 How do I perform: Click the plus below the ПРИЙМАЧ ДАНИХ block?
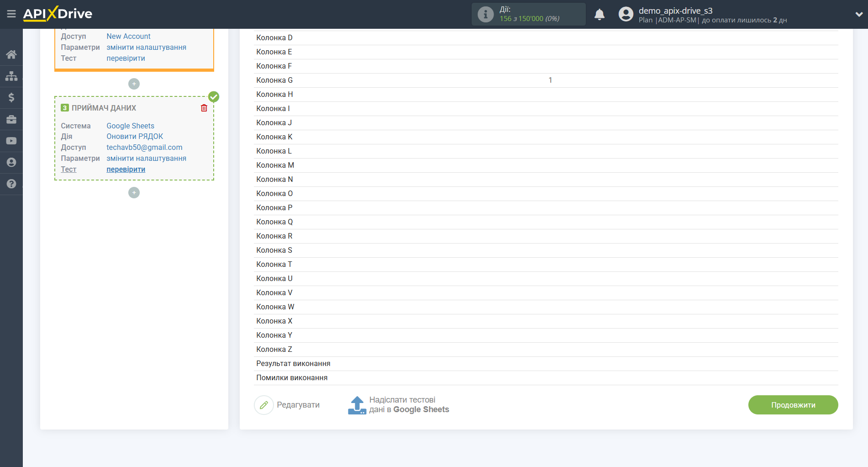click(134, 192)
